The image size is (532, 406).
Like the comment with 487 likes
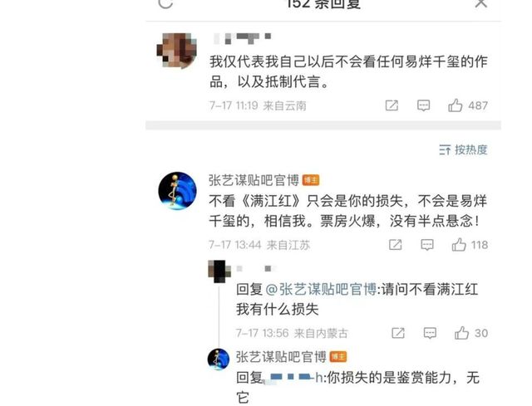tap(467, 105)
